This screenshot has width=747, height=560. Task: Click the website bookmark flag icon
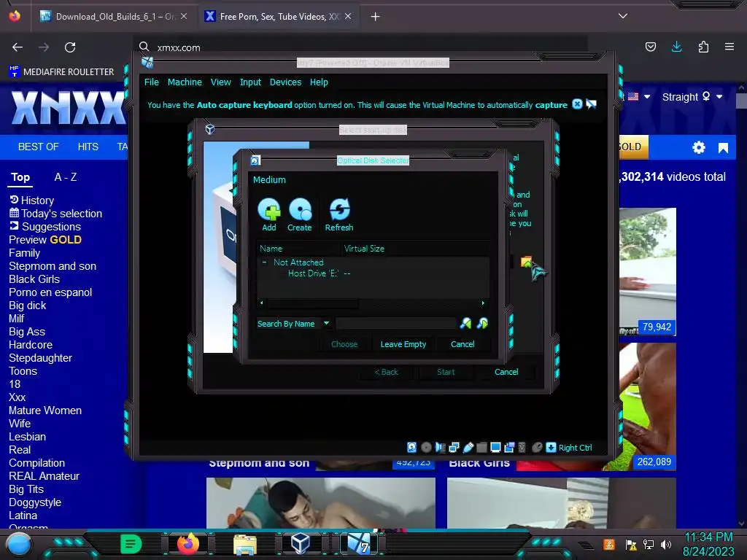[723, 147]
